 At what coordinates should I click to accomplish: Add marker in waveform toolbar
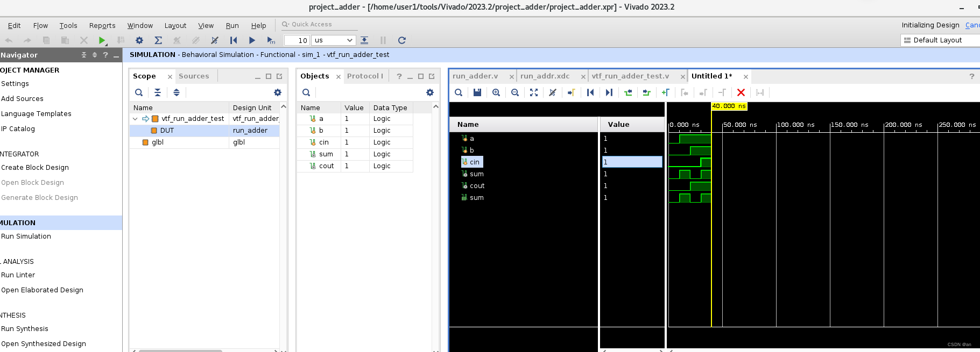pyautogui.click(x=666, y=92)
